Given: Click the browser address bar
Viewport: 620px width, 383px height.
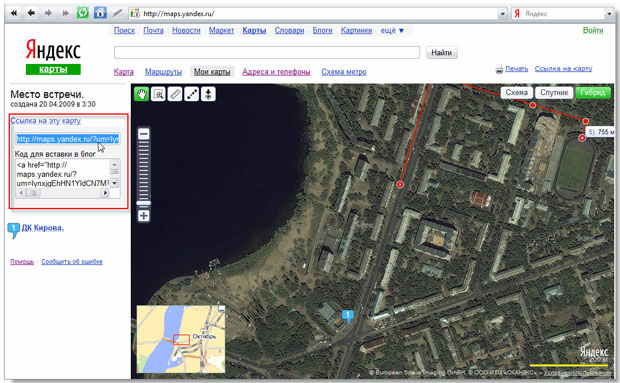Looking at the screenshot, I should click(x=314, y=13).
